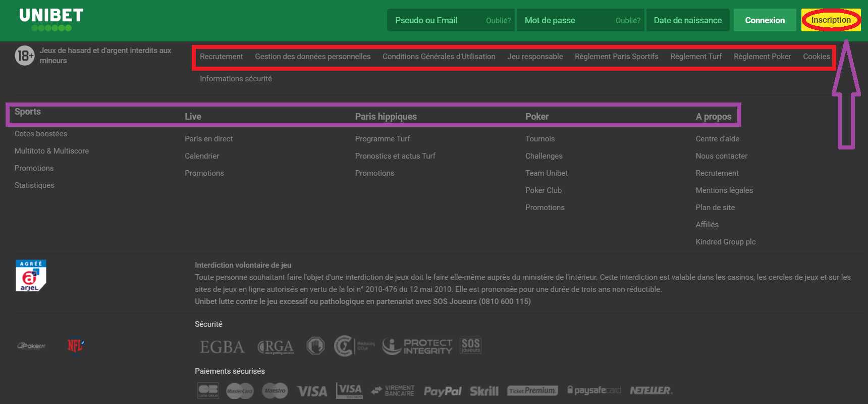Screen dimensions: 868x404
Task: Open Team Unibet link
Action: 547,173
